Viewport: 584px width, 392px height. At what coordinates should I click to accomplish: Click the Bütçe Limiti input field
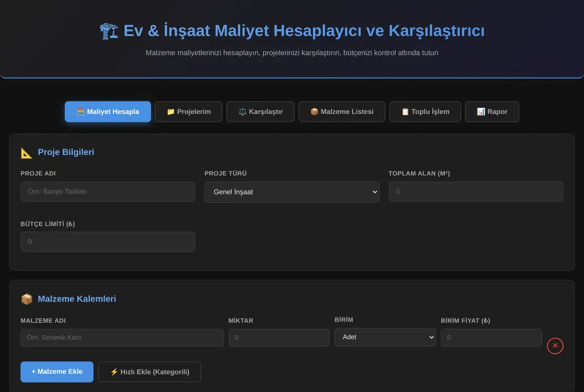[108, 242]
